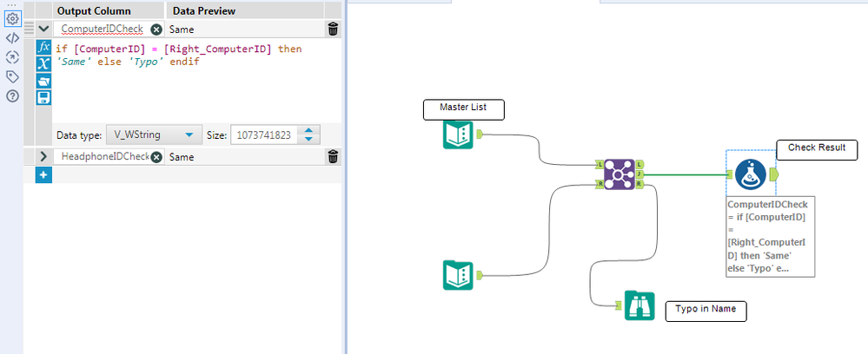Viewport: 868px width, 354px height.
Task: Click Same preview for ComputerIDCheck
Action: (182, 29)
